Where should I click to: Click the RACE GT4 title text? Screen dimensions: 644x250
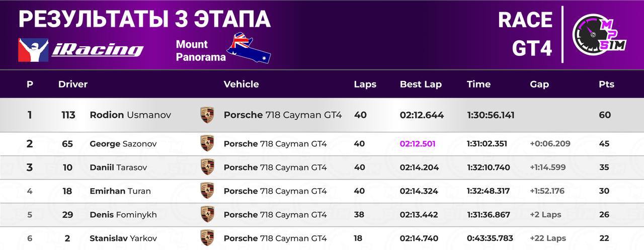tap(525, 34)
